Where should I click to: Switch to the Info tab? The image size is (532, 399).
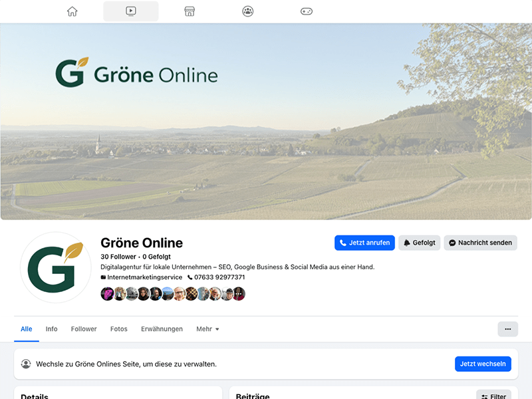point(52,329)
